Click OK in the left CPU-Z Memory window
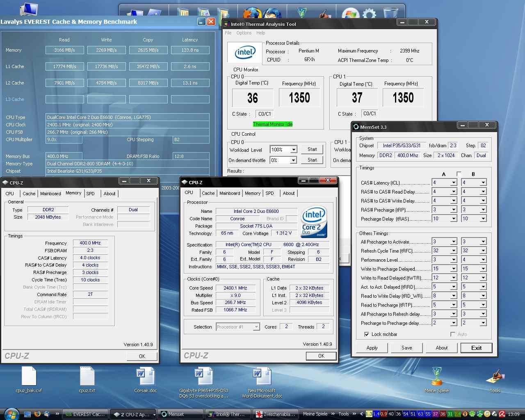 point(142,356)
